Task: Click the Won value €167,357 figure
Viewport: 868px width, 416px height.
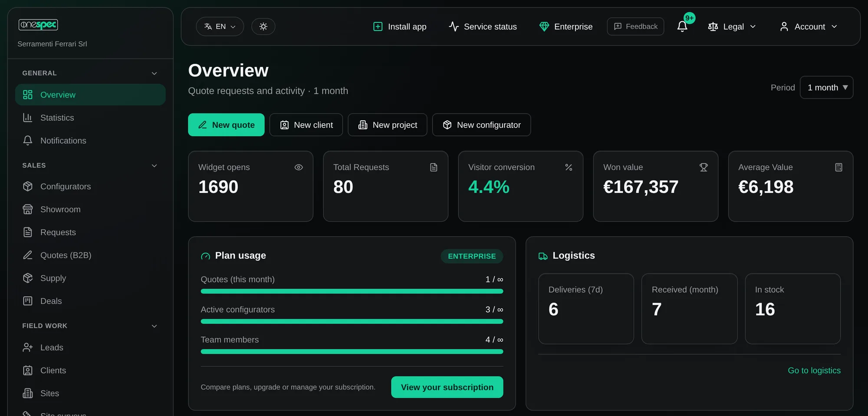Action: 641,187
